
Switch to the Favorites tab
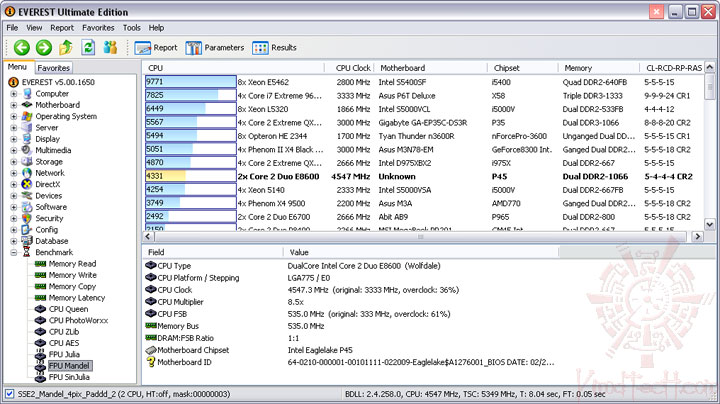click(x=53, y=68)
